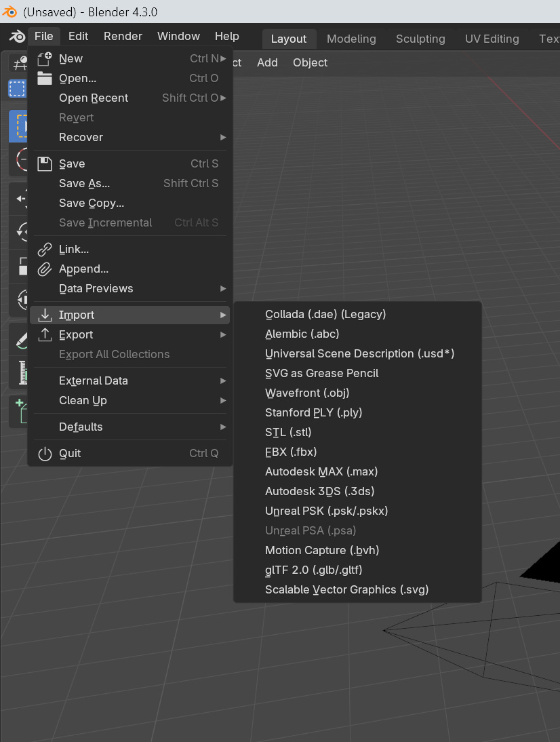Click the Quit power icon
This screenshot has width=560, height=742.
pos(45,453)
